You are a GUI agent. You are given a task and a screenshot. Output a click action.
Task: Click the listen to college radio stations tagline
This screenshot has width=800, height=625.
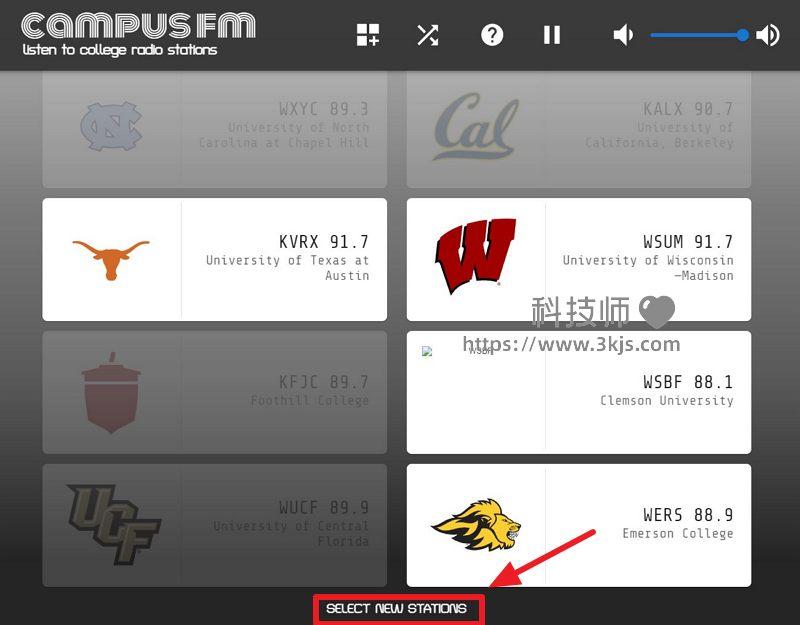[x=120, y=49]
